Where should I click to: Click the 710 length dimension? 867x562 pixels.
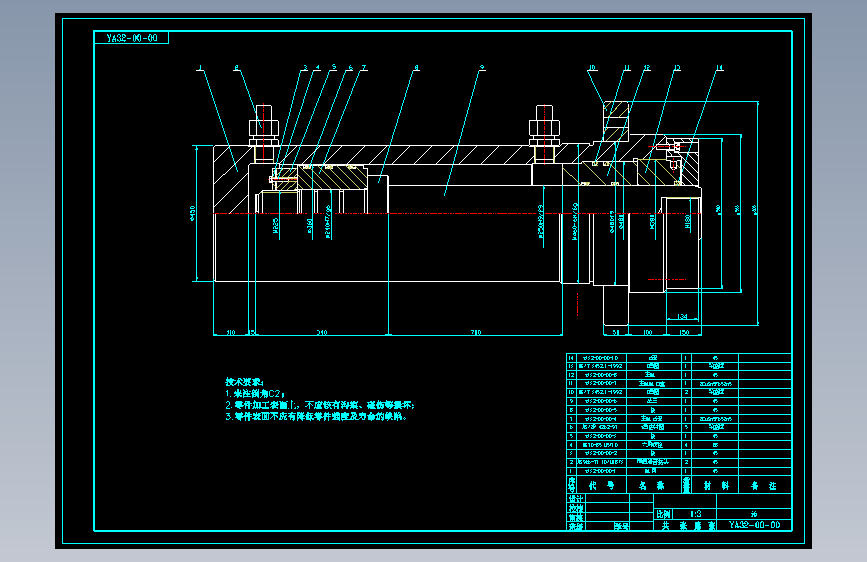coord(476,332)
